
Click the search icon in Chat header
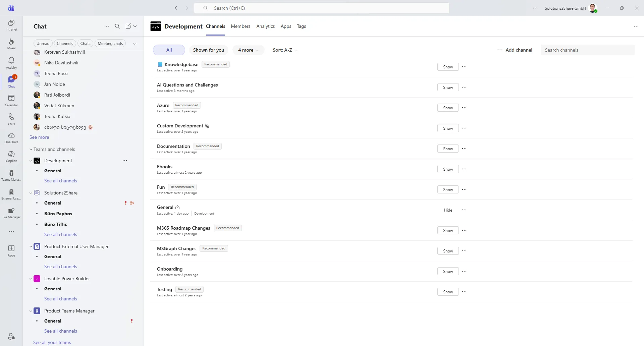[117, 26]
